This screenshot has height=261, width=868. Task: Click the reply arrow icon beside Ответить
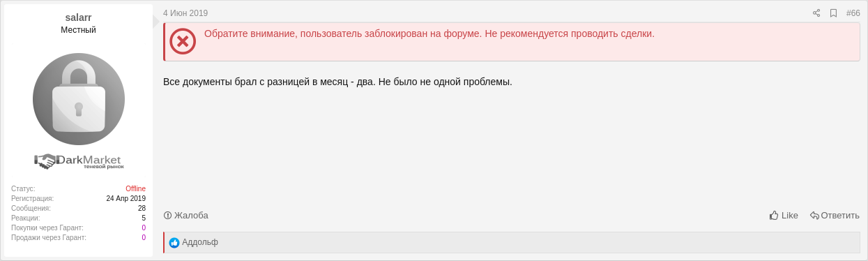(x=814, y=215)
